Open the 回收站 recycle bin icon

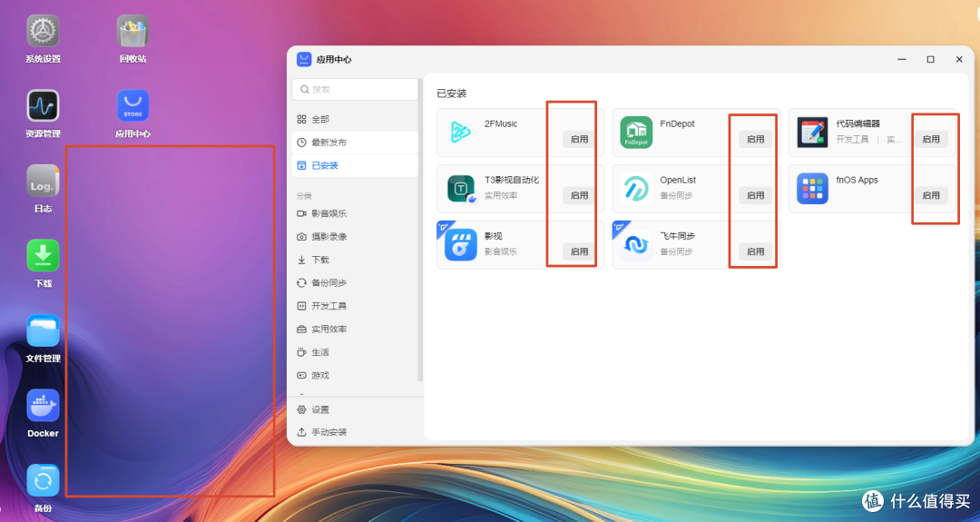tap(132, 31)
